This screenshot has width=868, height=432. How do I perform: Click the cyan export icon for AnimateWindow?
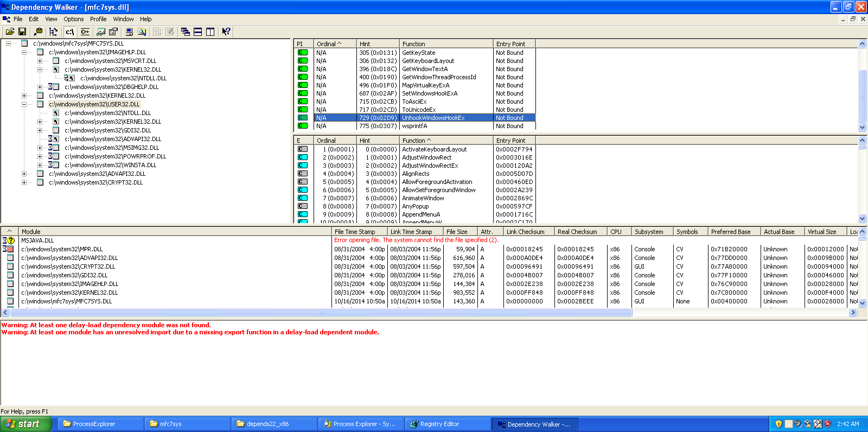[303, 198]
